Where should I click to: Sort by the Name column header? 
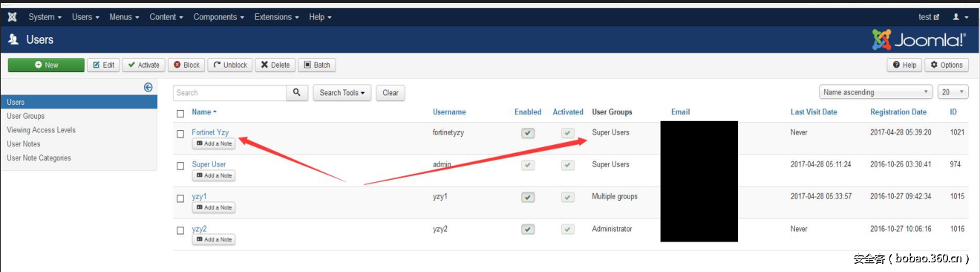pos(204,112)
